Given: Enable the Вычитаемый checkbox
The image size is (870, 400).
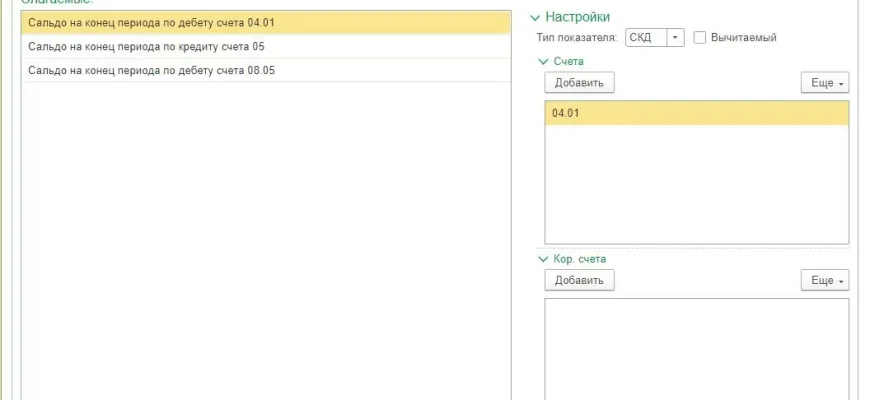Looking at the screenshot, I should [700, 38].
